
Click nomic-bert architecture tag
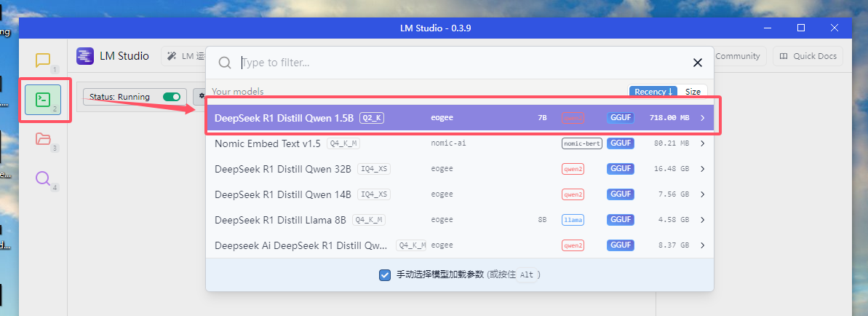(x=581, y=143)
